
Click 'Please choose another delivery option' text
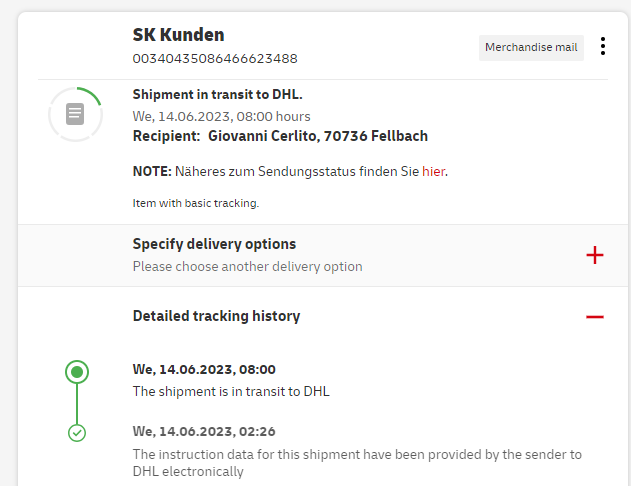[247, 267]
